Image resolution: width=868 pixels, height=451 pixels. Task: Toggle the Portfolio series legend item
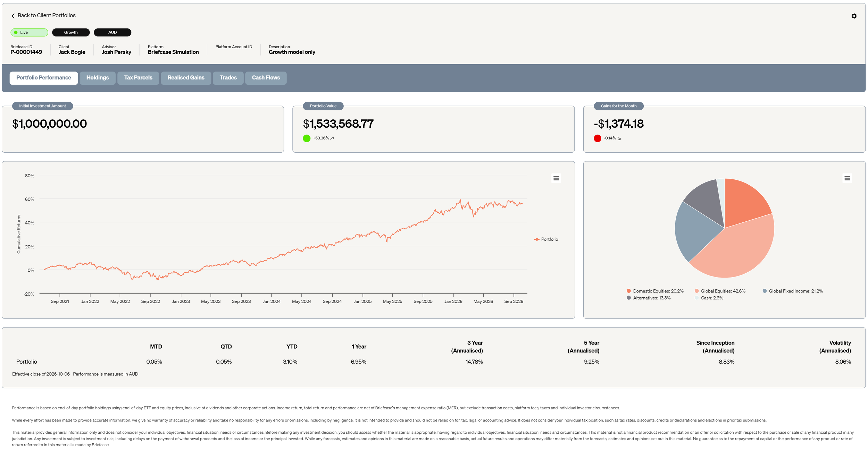tap(546, 239)
